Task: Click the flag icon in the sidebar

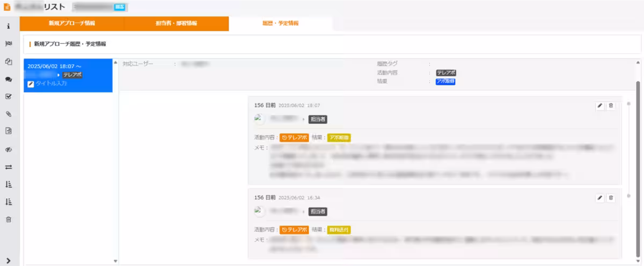Action: [x=8, y=43]
